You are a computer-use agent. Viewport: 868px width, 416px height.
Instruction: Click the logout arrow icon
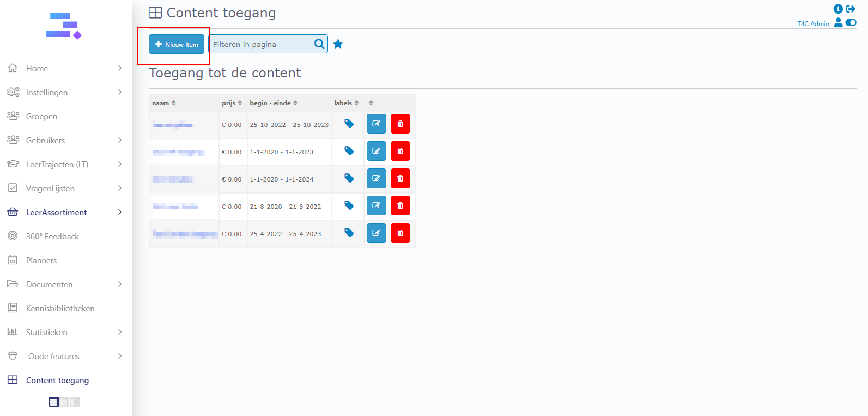click(851, 9)
